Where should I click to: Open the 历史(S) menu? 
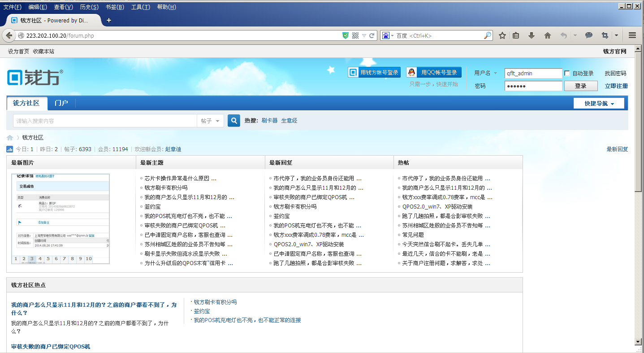click(89, 7)
